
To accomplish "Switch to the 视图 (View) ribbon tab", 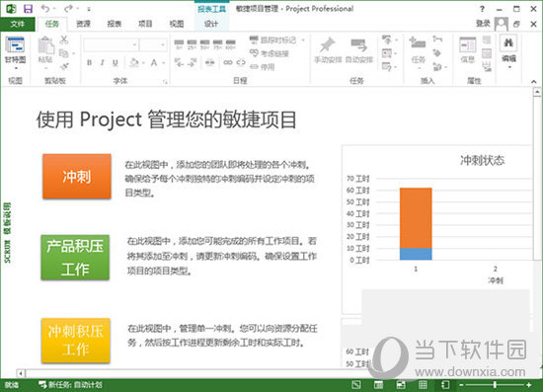I will (177, 24).
